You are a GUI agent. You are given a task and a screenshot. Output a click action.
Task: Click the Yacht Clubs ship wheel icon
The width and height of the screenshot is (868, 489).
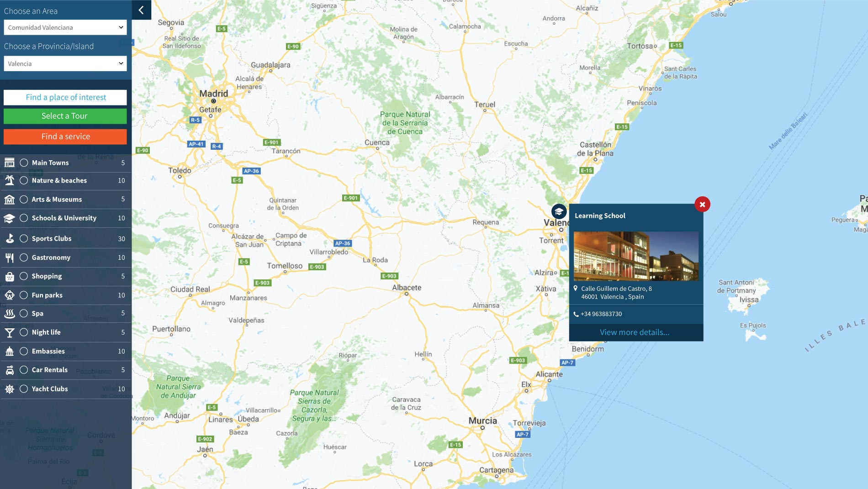tap(10, 389)
